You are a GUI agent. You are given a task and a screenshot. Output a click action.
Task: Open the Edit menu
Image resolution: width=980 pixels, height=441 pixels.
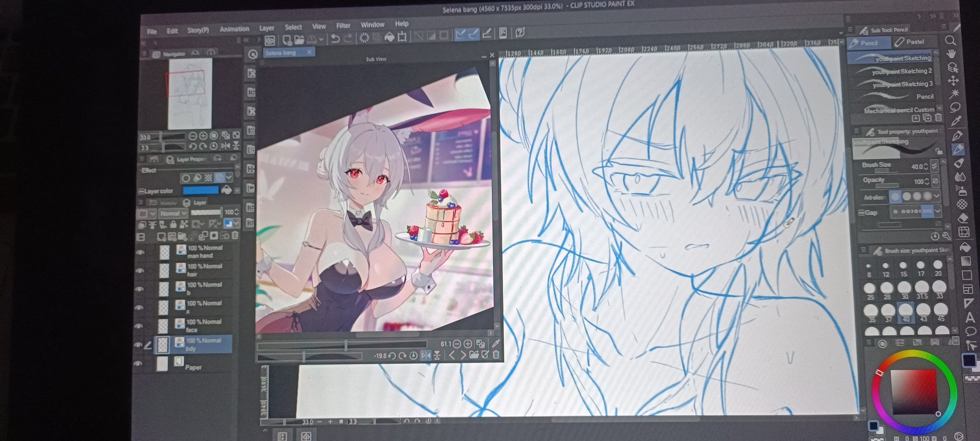coord(172,31)
